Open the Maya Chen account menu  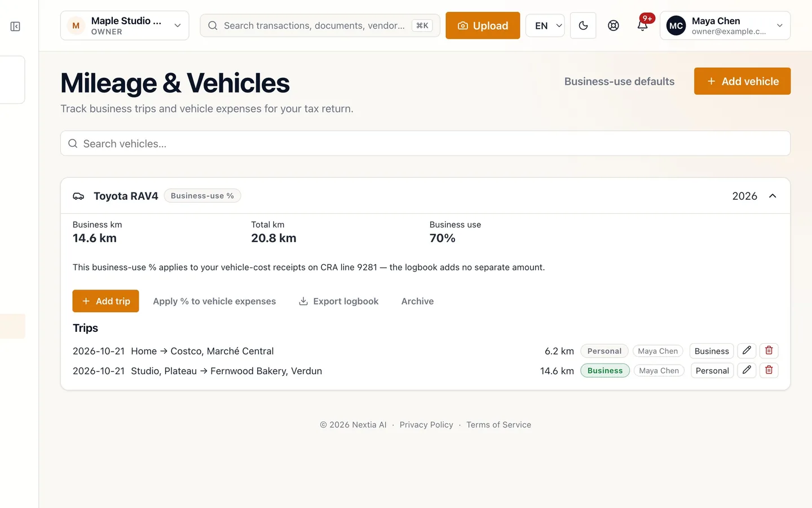[x=725, y=26]
